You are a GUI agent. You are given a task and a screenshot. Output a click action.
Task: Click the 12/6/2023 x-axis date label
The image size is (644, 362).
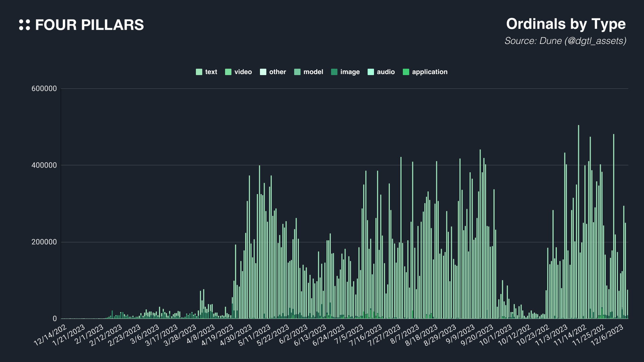pos(607,335)
